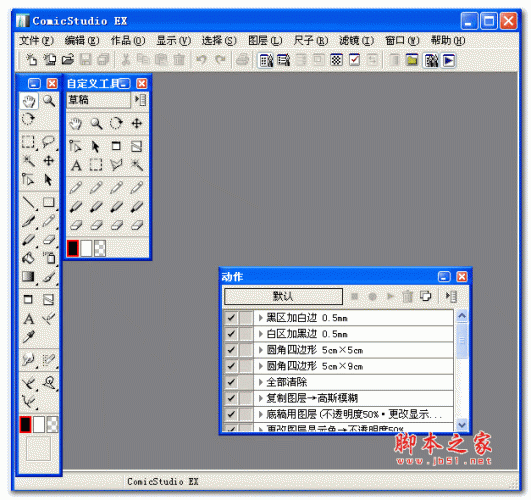Pick the Move Layer tool in left toolbox
Viewport: 531px width, 500px height.
(49, 160)
